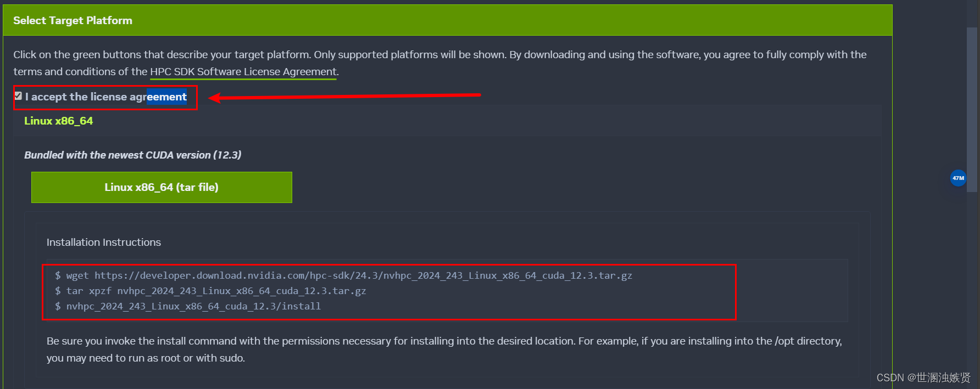This screenshot has width=980, height=389.
Task: Click the blue 47M circular badge
Action: [x=958, y=178]
